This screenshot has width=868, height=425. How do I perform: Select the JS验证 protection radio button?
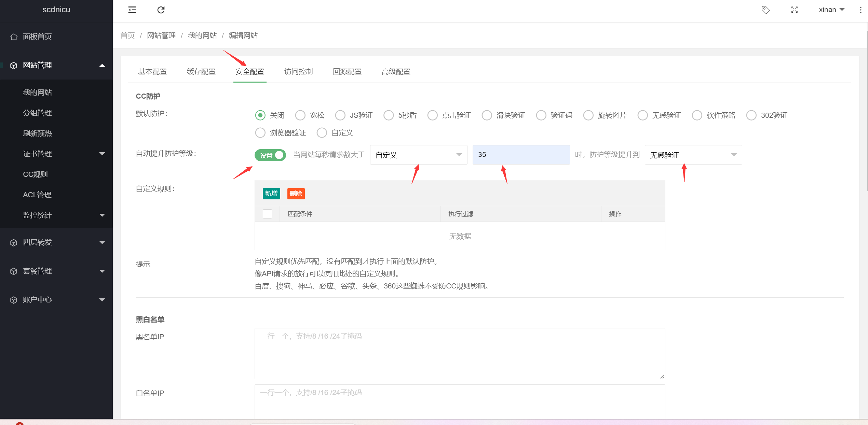[340, 115]
